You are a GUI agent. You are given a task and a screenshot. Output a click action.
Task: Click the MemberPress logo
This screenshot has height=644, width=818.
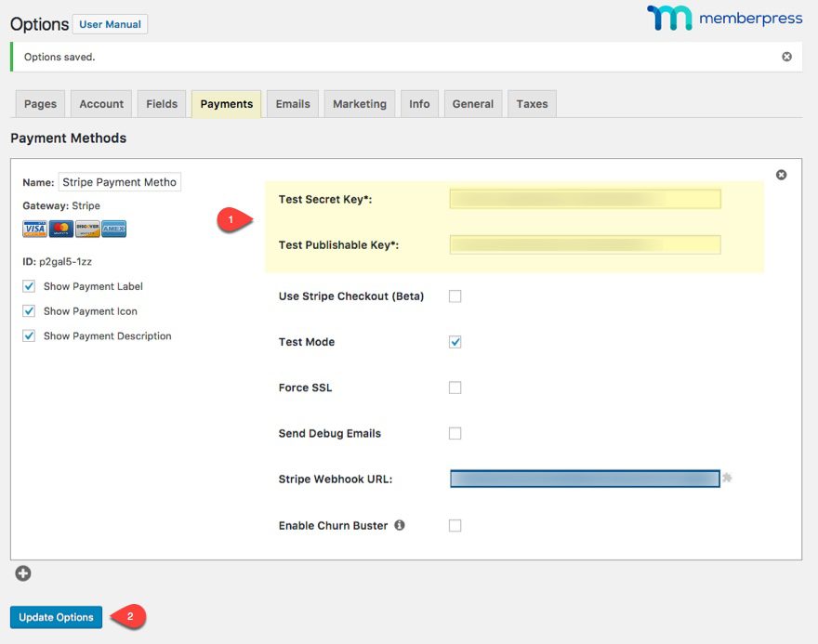tap(724, 18)
